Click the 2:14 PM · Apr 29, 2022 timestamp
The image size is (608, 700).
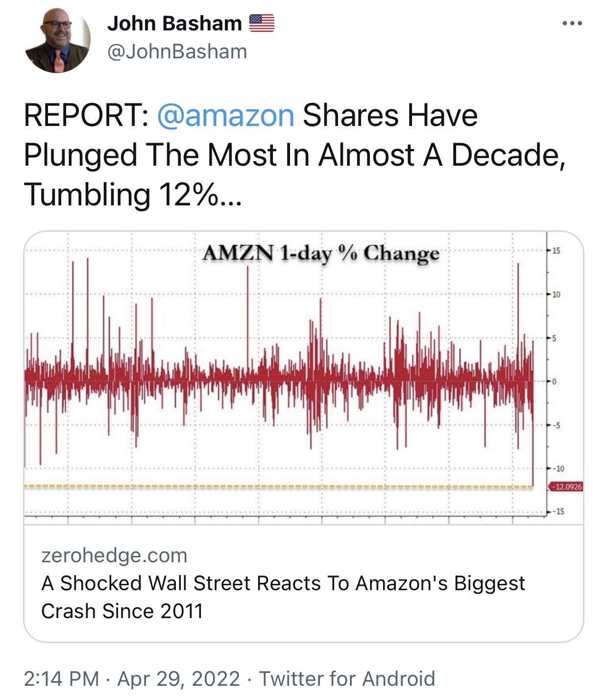click(132, 679)
